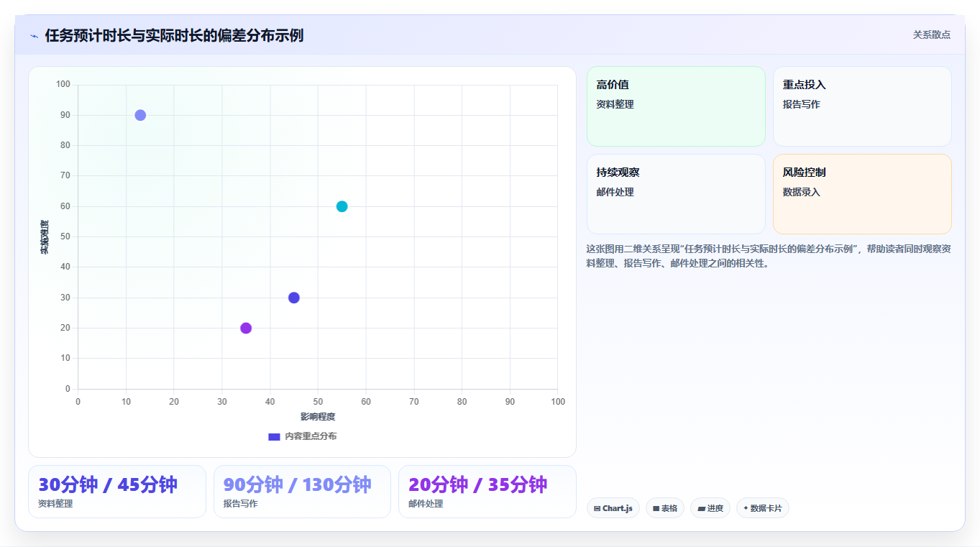Click the icon in the 进度 chip
The image size is (980, 547).
pyautogui.click(x=701, y=508)
